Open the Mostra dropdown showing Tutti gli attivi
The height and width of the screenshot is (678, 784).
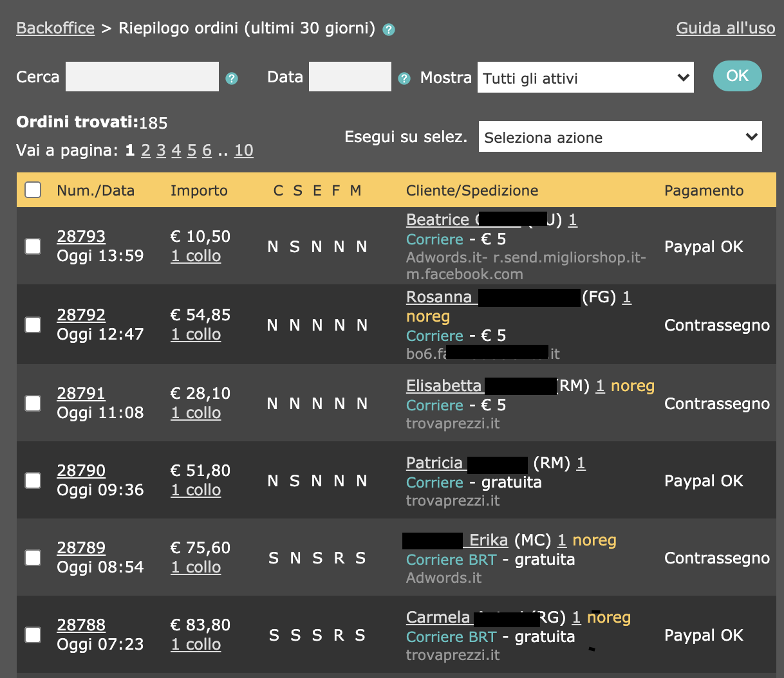[x=585, y=77]
